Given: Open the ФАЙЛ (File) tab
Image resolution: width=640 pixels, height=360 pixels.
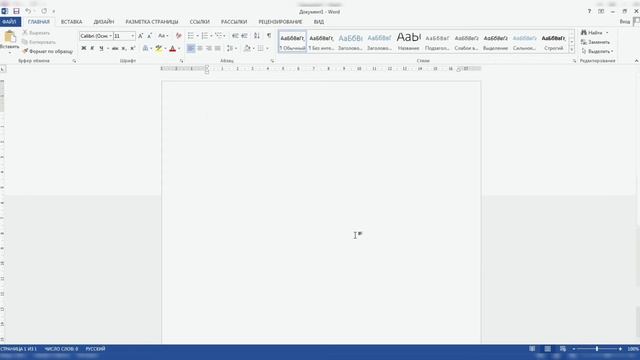Looking at the screenshot, I should pyautogui.click(x=10, y=22).
